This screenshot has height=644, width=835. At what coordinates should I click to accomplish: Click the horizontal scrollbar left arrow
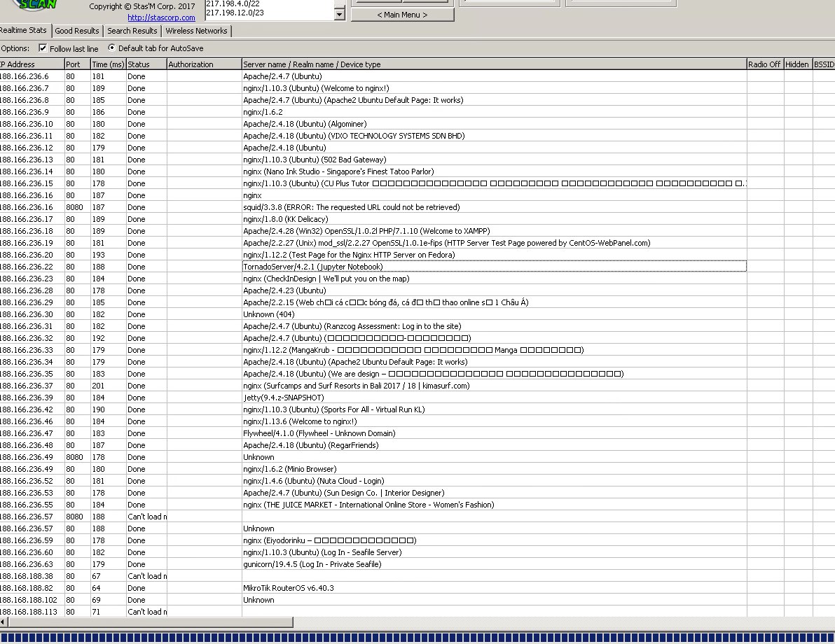tap(4, 622)
